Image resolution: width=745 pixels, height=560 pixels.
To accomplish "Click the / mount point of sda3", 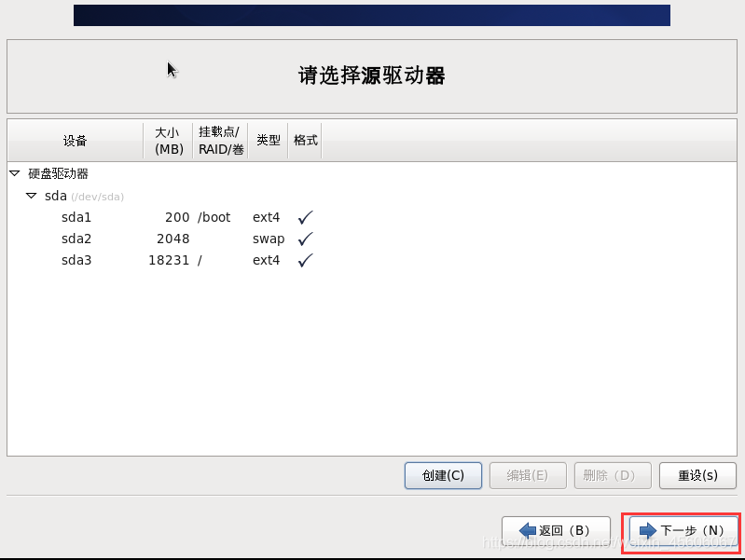I will click(x=200, y=260).
